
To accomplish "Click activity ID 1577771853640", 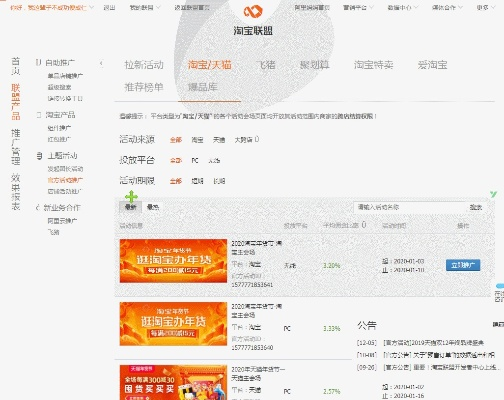I will 252,348.
